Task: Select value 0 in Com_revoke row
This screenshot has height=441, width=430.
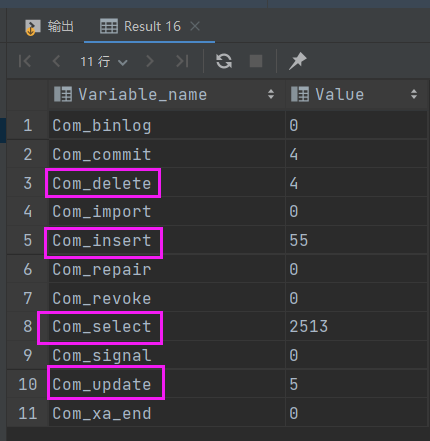Action: click(356, 298)
